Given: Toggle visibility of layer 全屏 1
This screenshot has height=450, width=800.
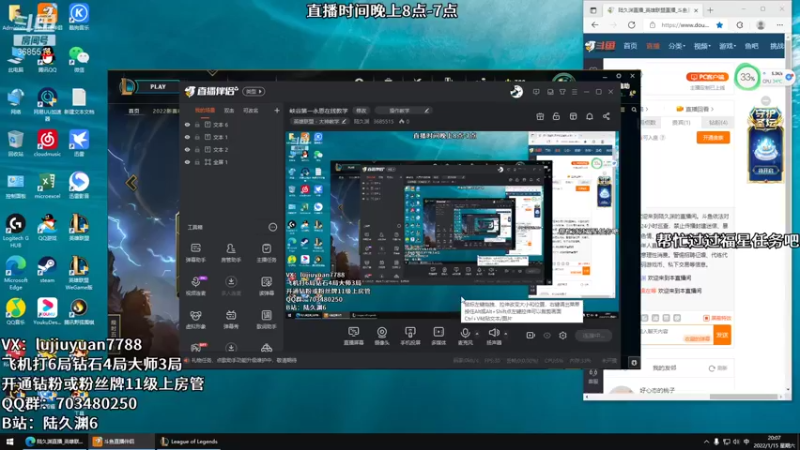Looking at the screenshot, I should pyautogui.click(x=187, y=162).
